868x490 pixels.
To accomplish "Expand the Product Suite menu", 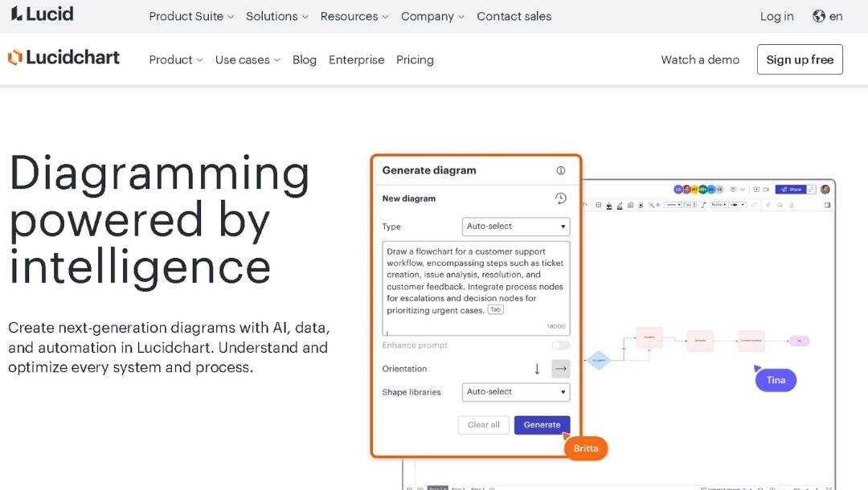I will click(191, 17).
